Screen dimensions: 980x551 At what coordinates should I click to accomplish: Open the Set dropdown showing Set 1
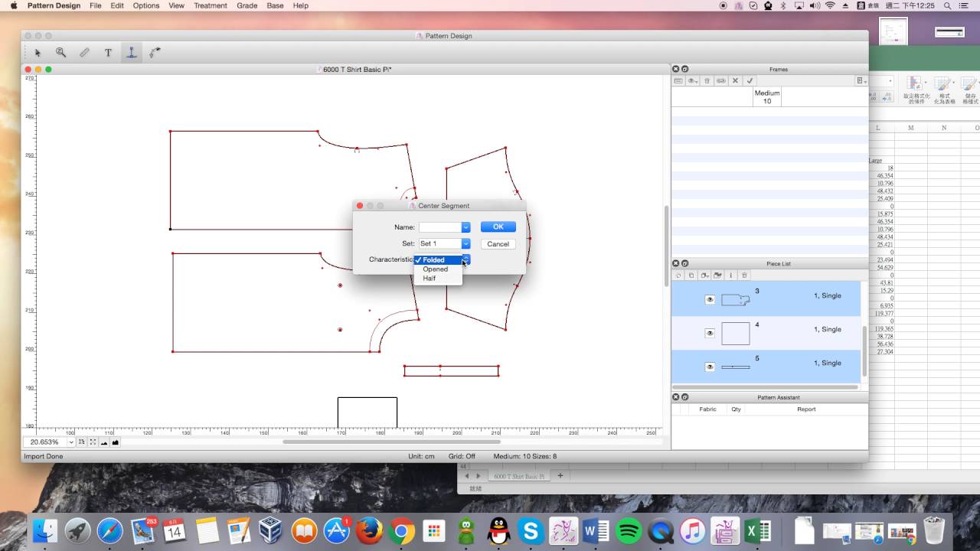point(465,243)
